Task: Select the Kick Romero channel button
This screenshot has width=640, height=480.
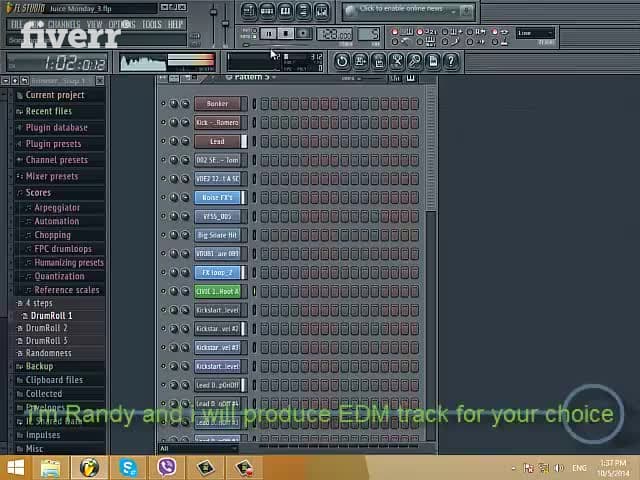Action: coord(217,122)
